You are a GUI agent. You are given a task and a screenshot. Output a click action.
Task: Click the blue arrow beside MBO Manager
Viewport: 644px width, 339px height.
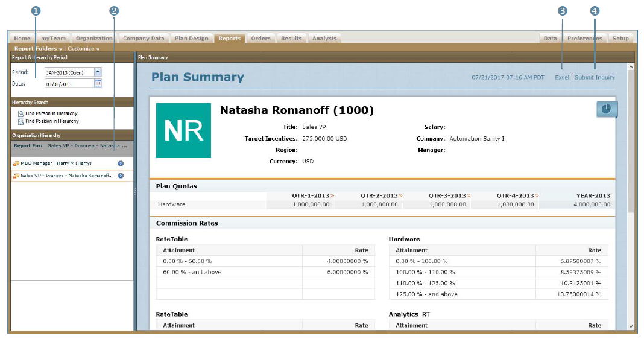pyautogui.click(x=121, y=163)
